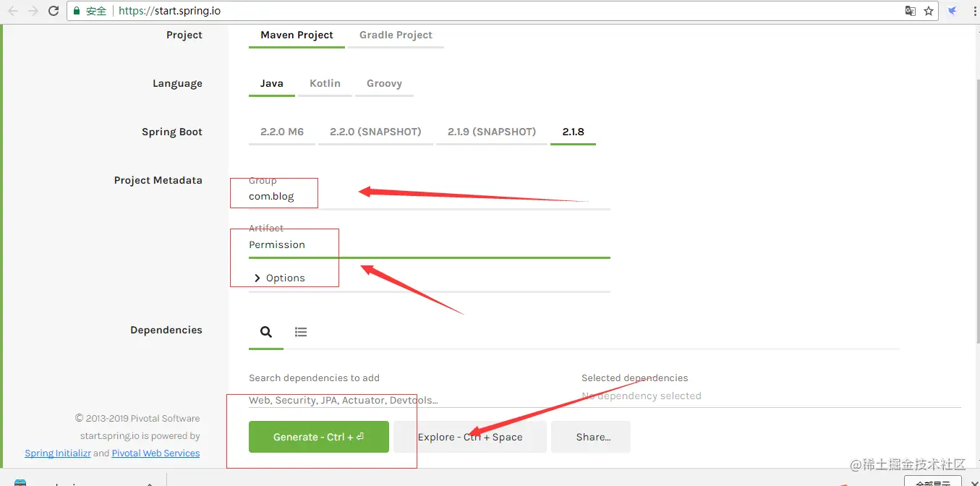Click the Generate button

(319, 437)
